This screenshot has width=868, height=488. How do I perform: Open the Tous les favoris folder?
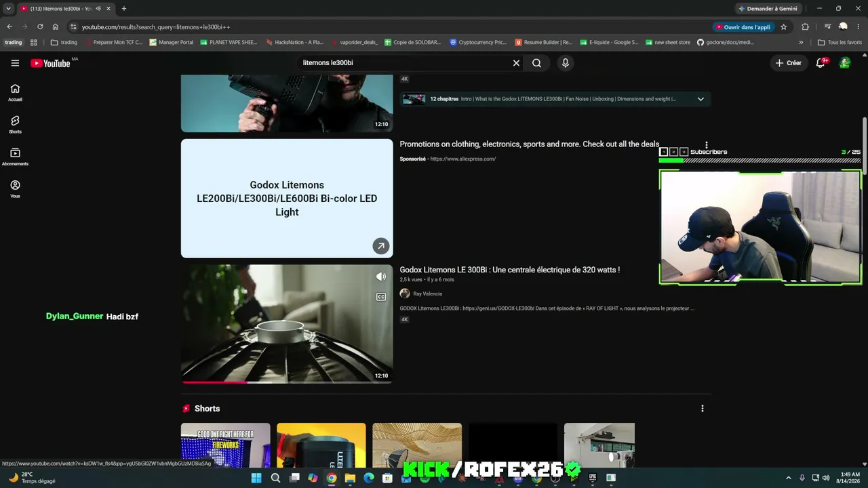click(x=840, y=42)
